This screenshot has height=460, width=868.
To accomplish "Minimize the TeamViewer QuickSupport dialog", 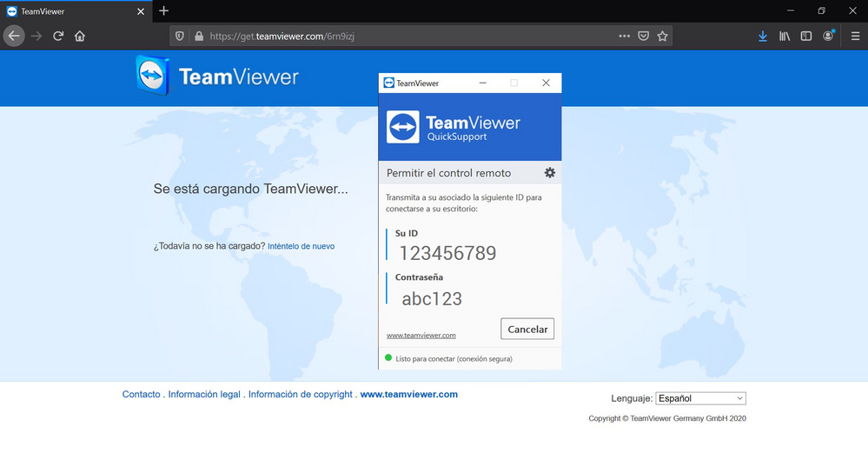I will pos(483,83).
